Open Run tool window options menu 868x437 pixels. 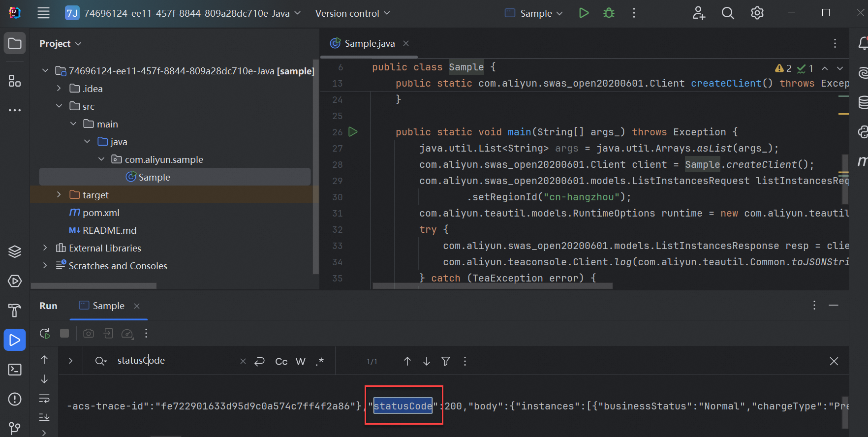814,305
